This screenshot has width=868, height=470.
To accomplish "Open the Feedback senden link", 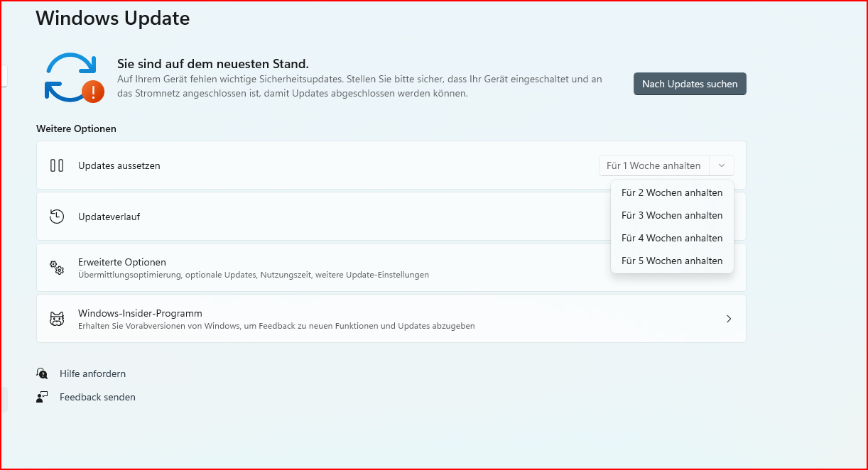I will pos(97,397).
